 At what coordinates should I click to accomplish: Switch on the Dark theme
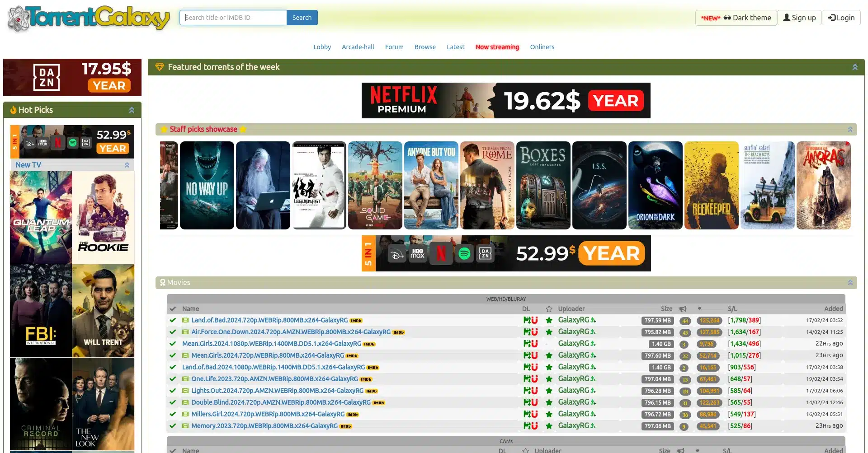(x=736, y=18)
